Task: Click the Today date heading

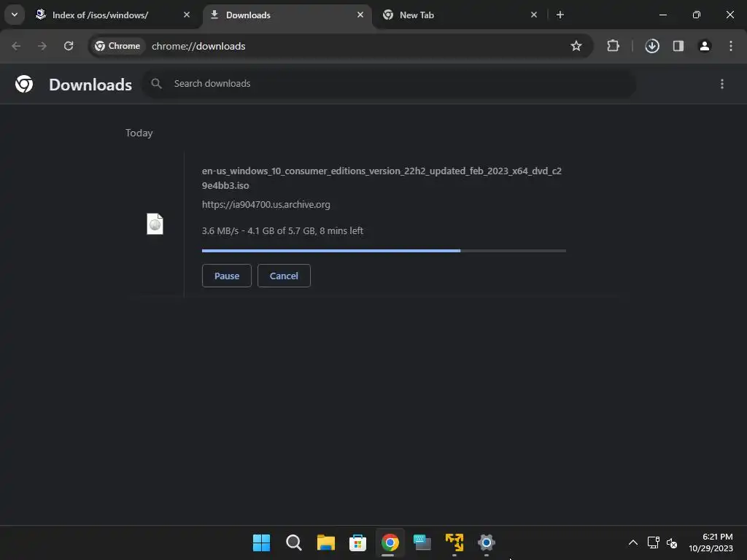Action: (139, 133)
